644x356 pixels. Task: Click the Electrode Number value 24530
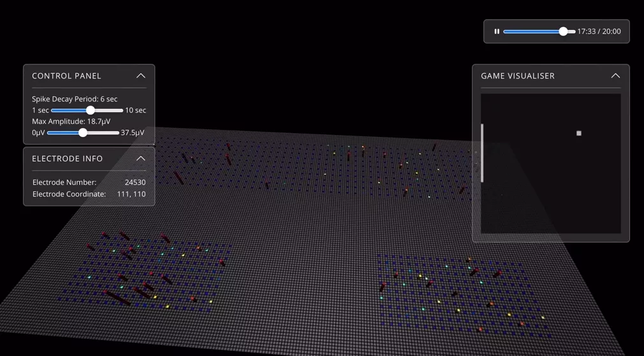click(x=135, y=182)
